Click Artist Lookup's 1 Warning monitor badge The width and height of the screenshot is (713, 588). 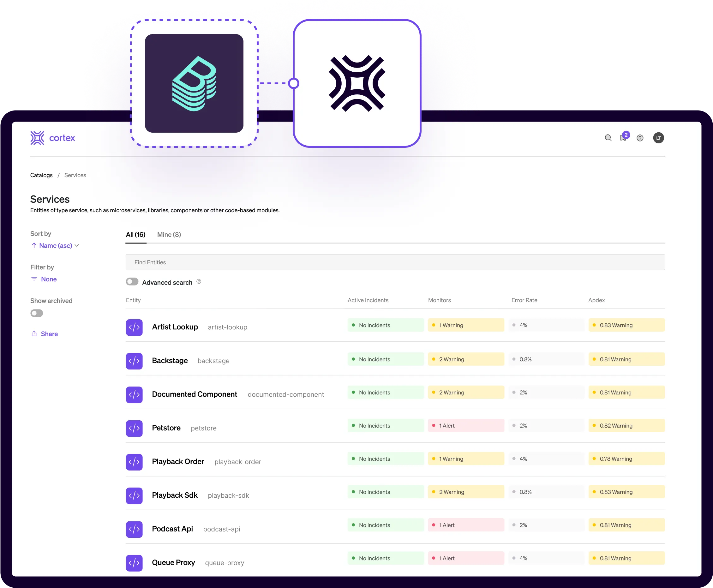466,325
